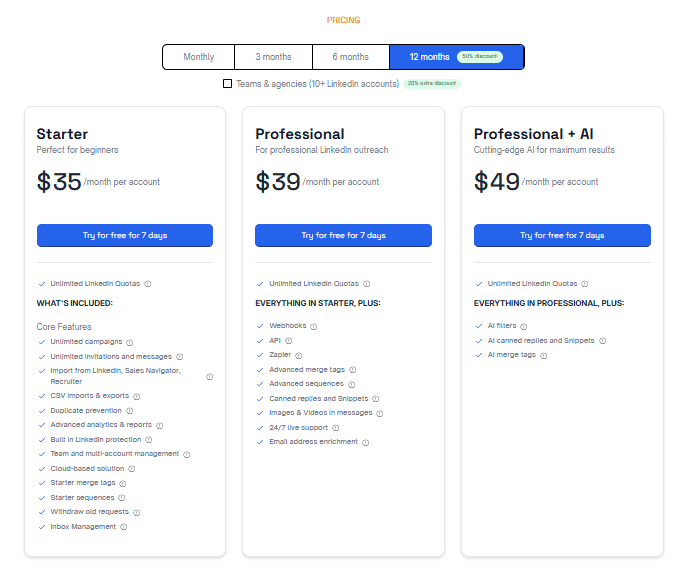Screen dimensions: 693x571
Task: Click info icon beside Advanced sequences
Action: pos(352,384)
